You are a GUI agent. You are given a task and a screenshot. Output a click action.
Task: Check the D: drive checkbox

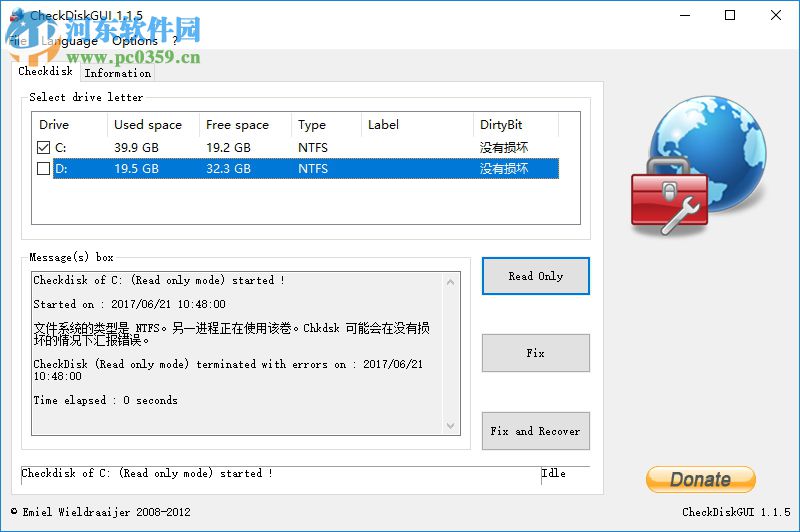(x=43, y=168)
